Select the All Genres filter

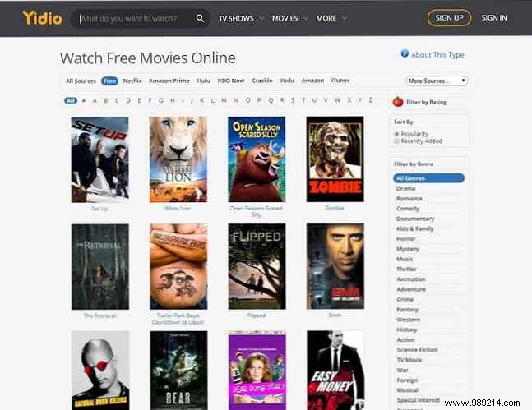pyautogui.click(x=429, y=178)
